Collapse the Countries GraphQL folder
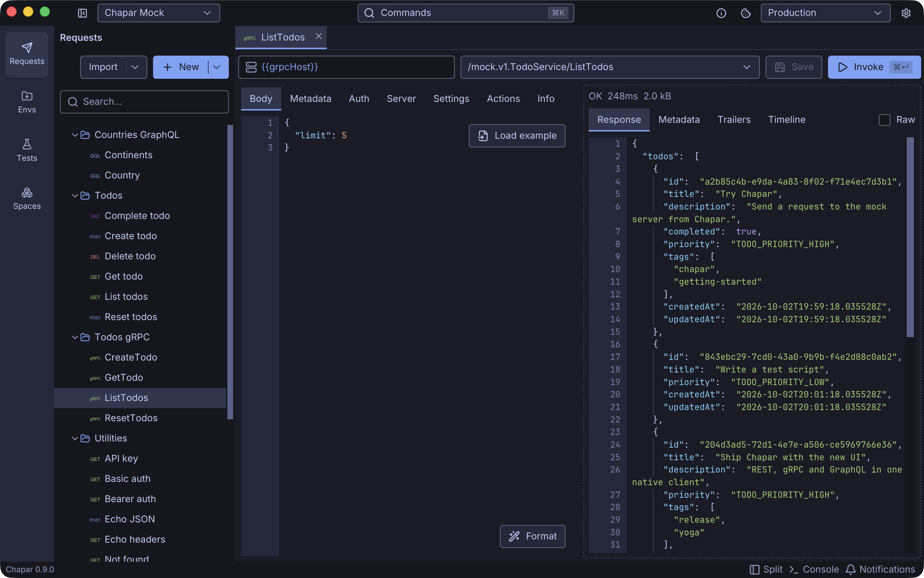 point(75,134)
